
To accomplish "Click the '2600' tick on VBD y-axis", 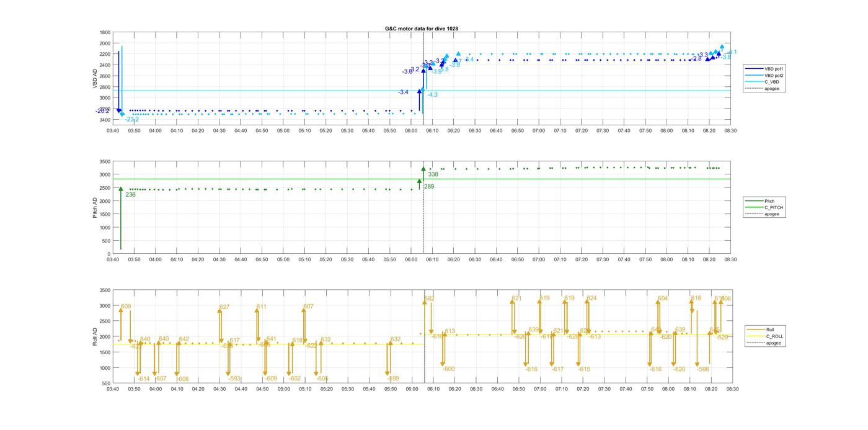I will pyautogui.click(x=105, y=76).
